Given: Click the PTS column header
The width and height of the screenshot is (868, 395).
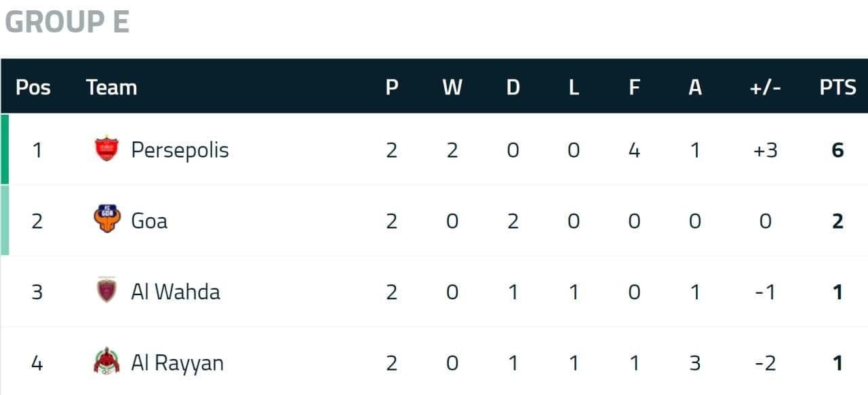Looking at the screenshot, I should (837, 87).
